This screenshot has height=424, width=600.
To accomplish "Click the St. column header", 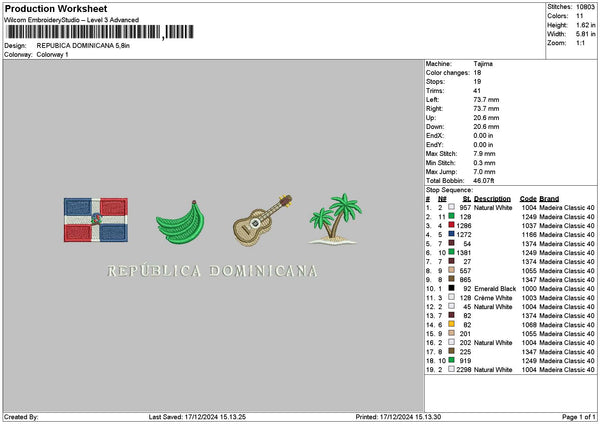I will click(467, 199).
